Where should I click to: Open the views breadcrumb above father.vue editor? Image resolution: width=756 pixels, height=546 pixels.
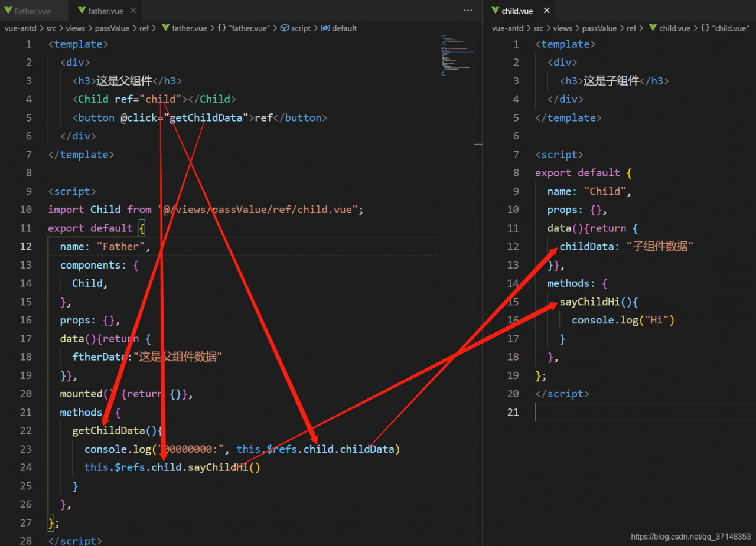click(76, 28)
